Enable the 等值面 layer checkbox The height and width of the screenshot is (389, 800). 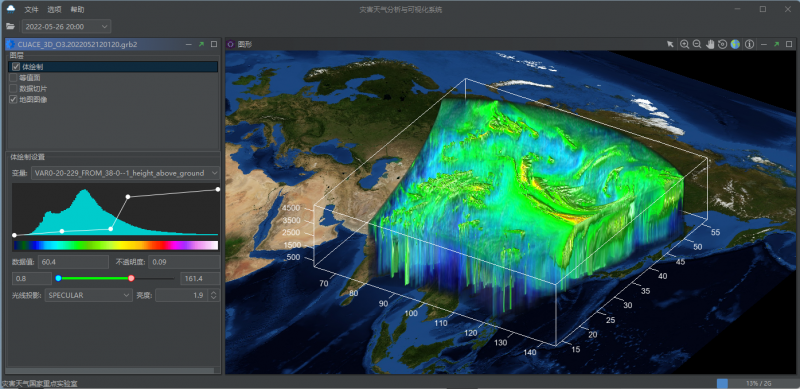[x=13, y=78]
